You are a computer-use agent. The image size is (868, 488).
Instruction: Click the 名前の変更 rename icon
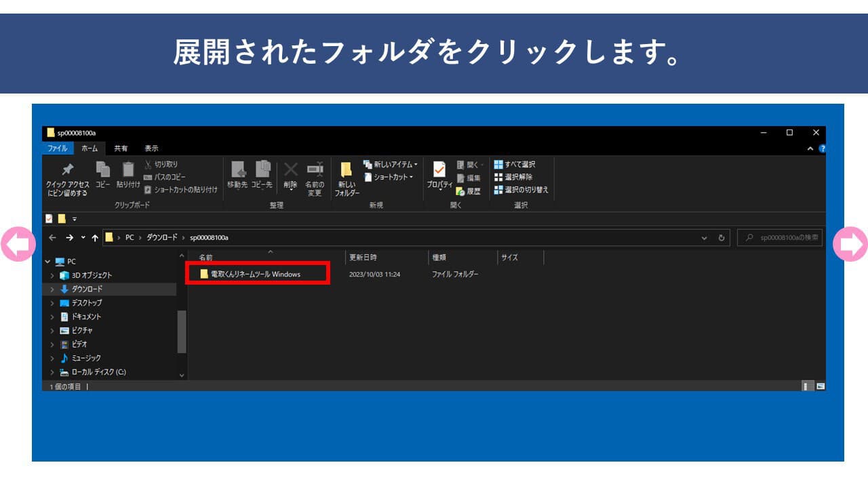click(315, 169)
